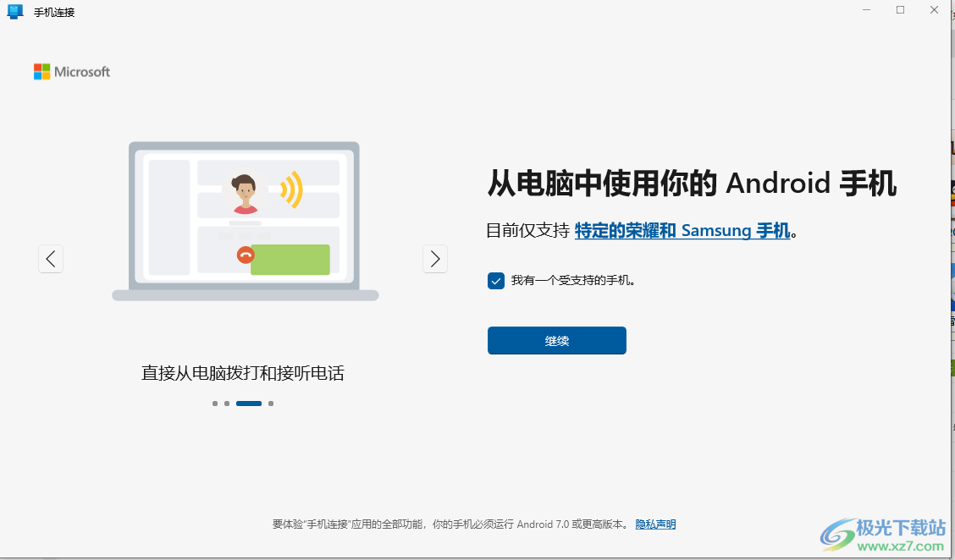Click the 继续 button
Viewport: 955px width, 560px height.
pyautogui.click(x=557, y=340)
